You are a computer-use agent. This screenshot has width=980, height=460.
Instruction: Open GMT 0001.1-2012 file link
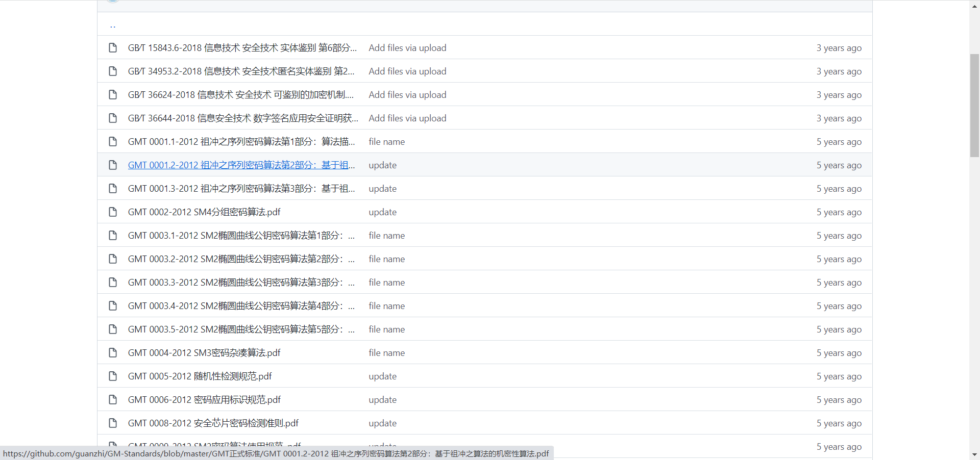pos(241,142)
